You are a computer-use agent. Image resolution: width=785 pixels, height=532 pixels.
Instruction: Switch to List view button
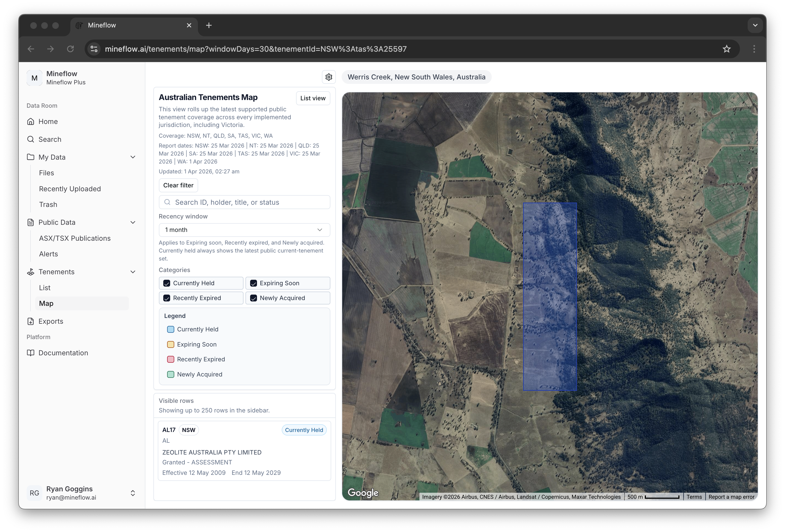313,98
